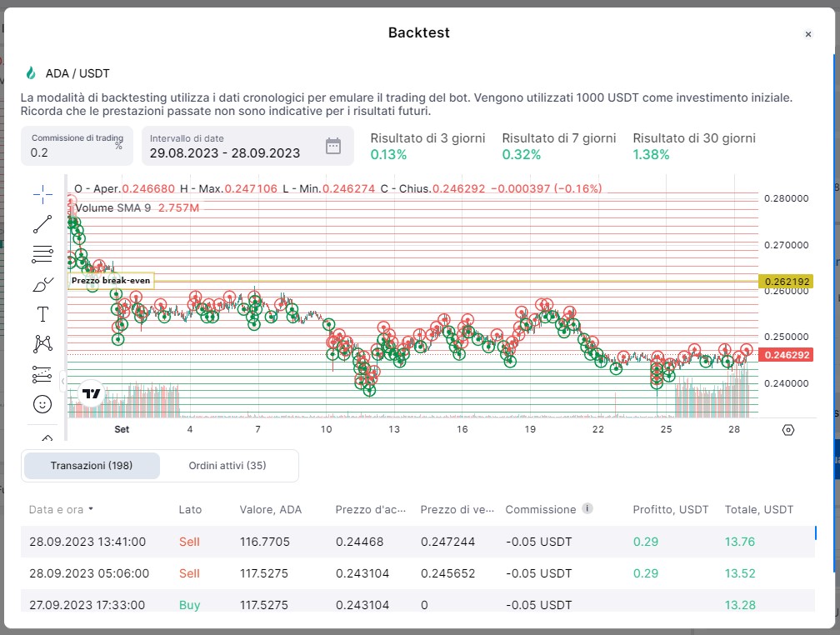Expand the hidden drawing tools arrow
This screenshot has height=635, width=840.
pos(47,437)
